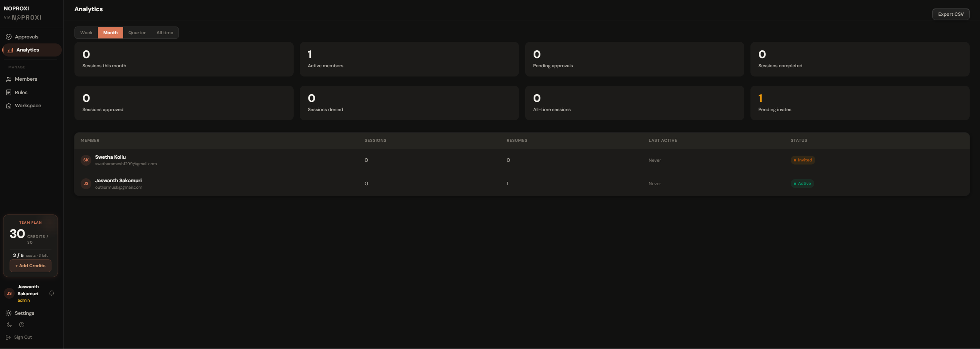Click the Approvals checkmark icon in sidebar

click(8, 37)
